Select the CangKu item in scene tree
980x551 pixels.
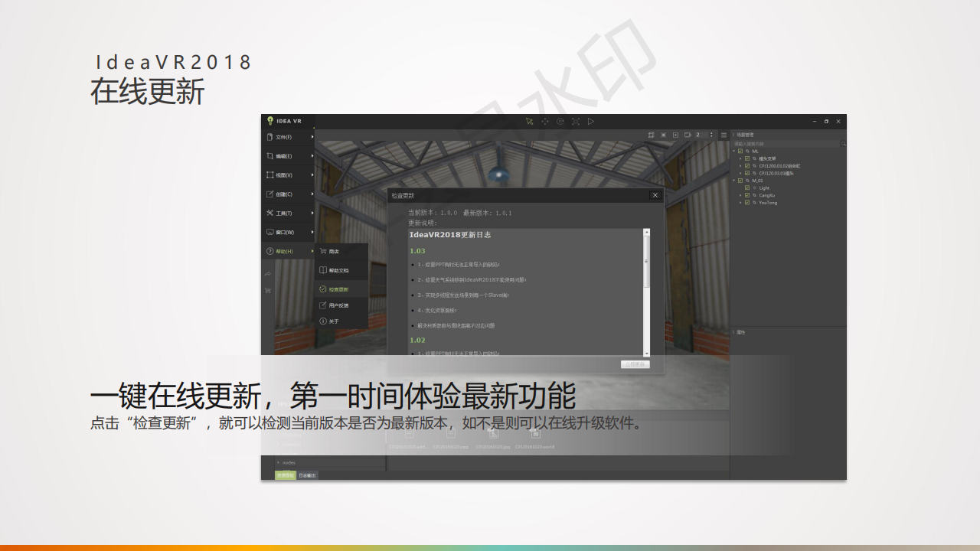click(x=767, y=195)
